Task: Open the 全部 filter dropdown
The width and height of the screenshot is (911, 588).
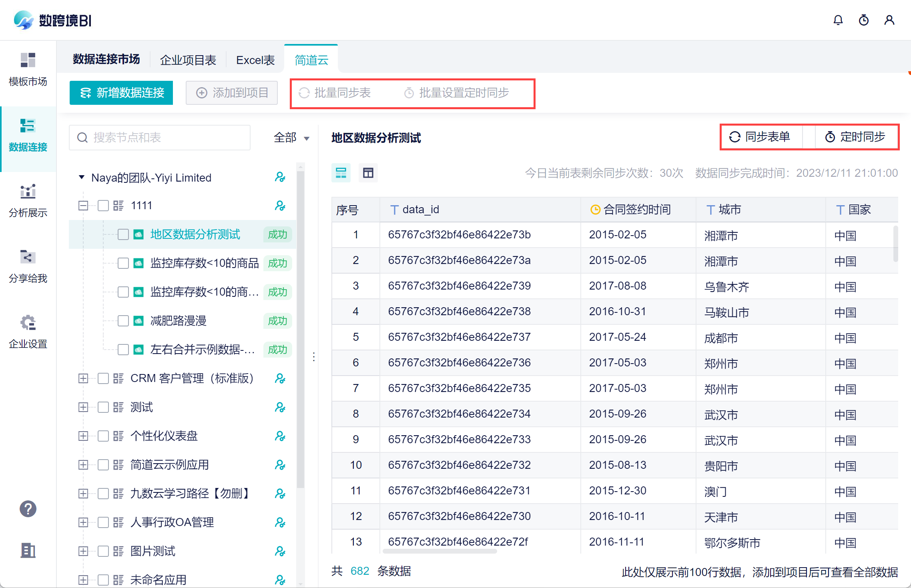Action: click(x=291, y=138)
